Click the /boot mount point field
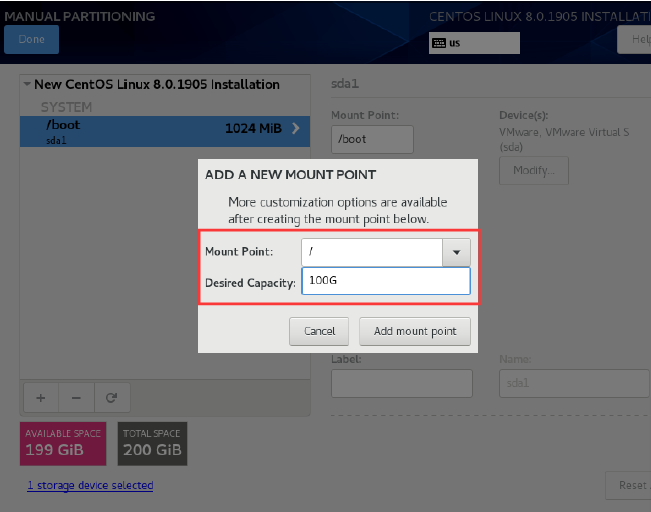 tap(372, 139)
